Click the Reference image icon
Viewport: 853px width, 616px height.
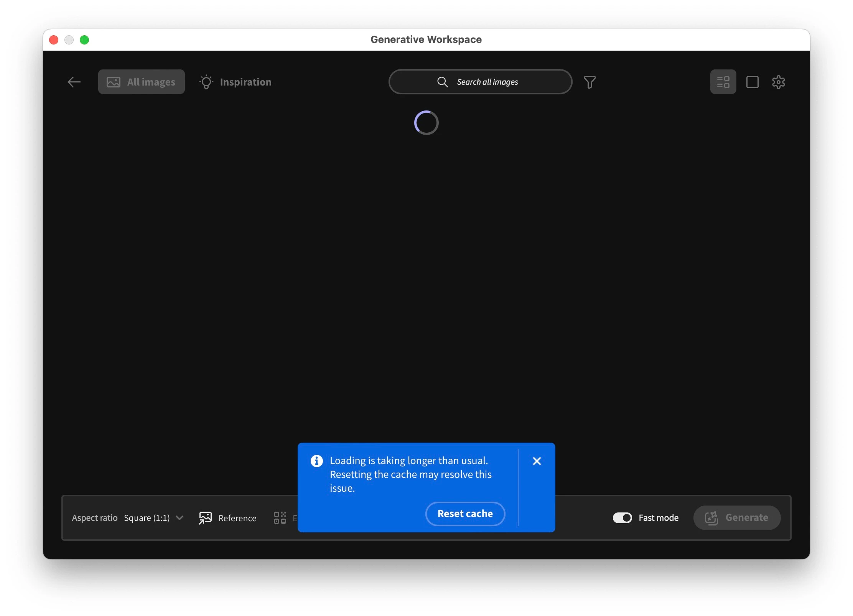[206, 518]
